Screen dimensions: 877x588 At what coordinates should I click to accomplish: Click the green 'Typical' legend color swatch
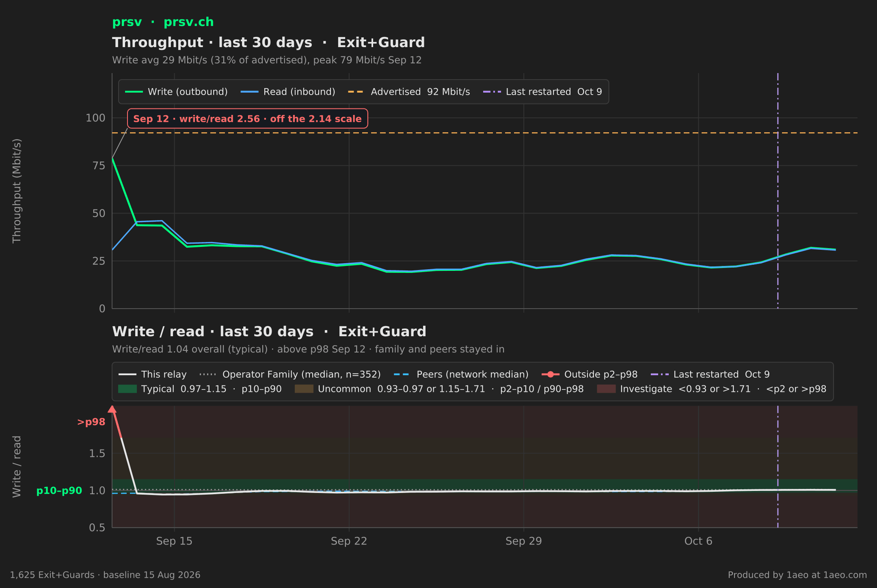[x=127, y=389]
